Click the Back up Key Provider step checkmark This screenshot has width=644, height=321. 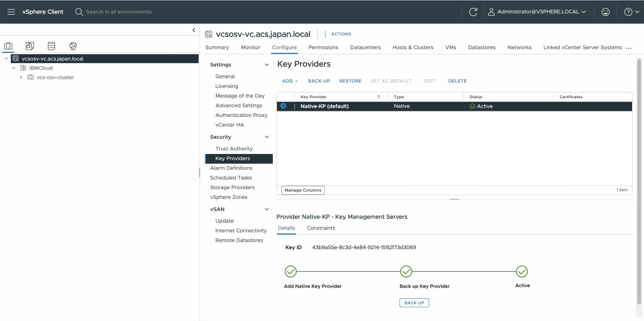406,271
